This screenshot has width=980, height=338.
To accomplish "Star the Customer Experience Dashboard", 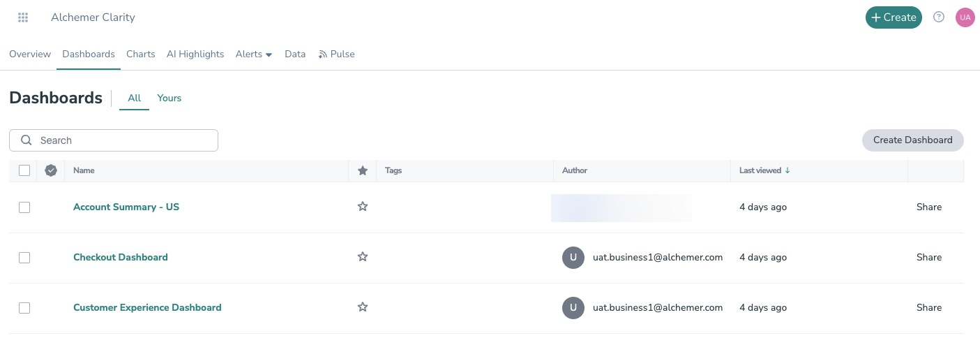I will [x=363, y=307].
